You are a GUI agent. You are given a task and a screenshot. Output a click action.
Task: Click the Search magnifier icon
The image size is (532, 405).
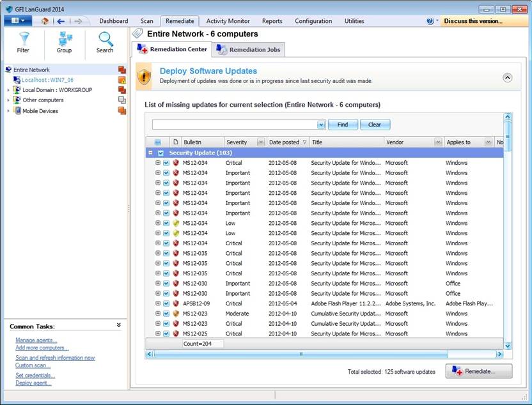pos(105,40)
